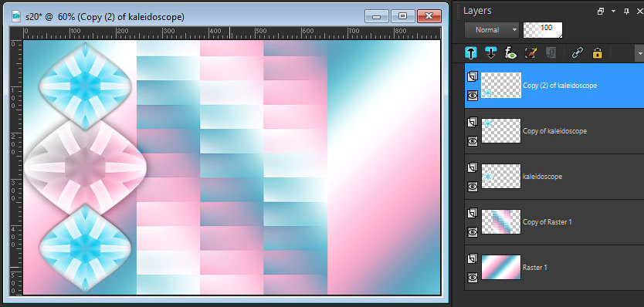
Task: Click the 'Copy of kaleidoscope' layer name
Action: 554,131
